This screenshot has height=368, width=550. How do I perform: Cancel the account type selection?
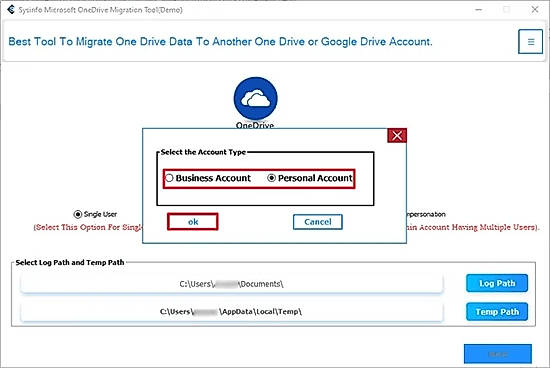point(318,222)
